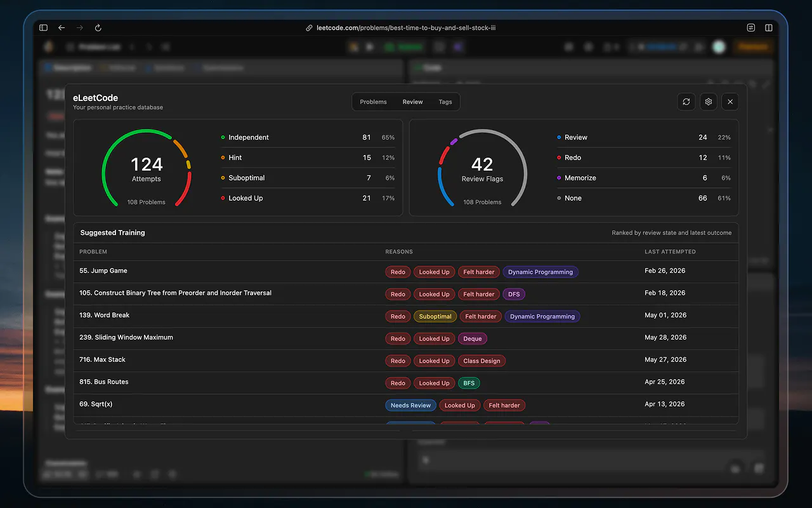Select the Review tab
This screenshot has width=812, height=508.
point(412,102)
